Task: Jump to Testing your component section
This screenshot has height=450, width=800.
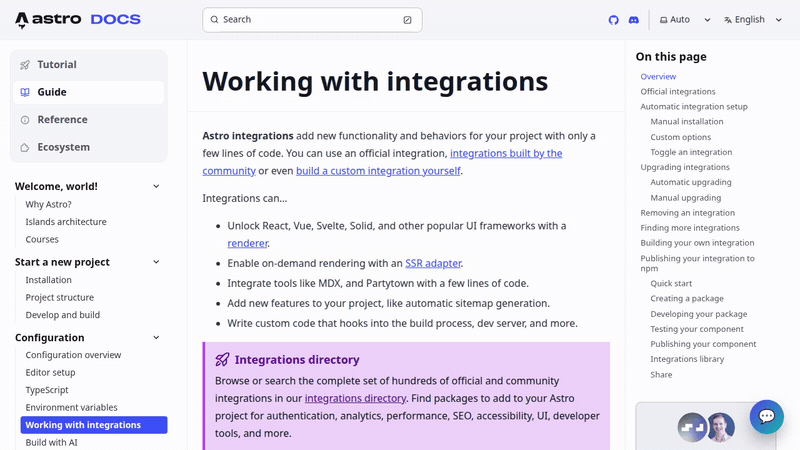Action: pos(697,329)
